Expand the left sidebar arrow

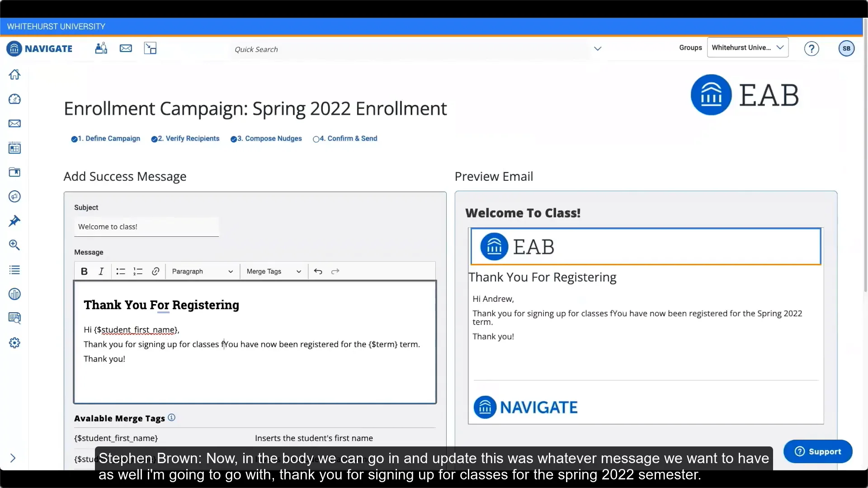pyautogui.click(x=13, y=458)
